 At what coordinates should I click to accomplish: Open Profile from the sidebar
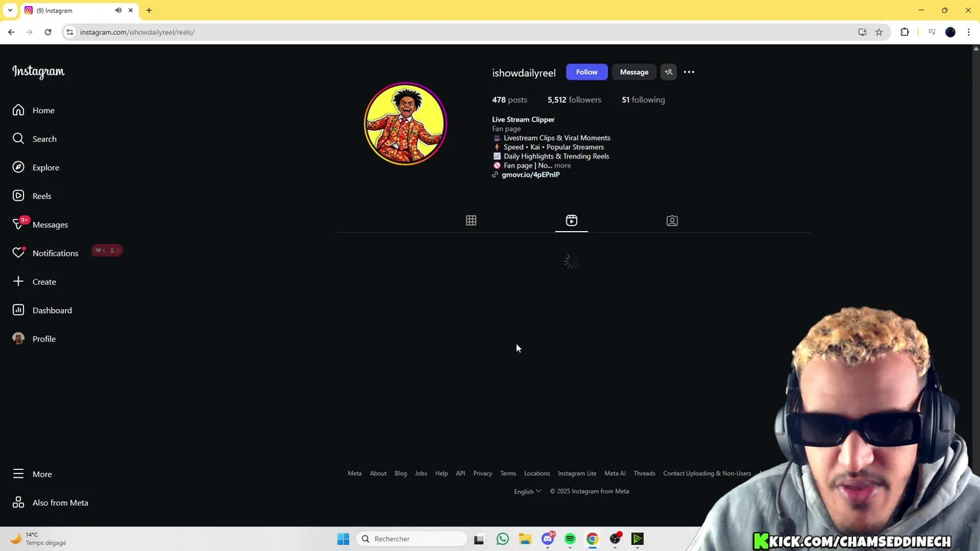click(34, 339)
